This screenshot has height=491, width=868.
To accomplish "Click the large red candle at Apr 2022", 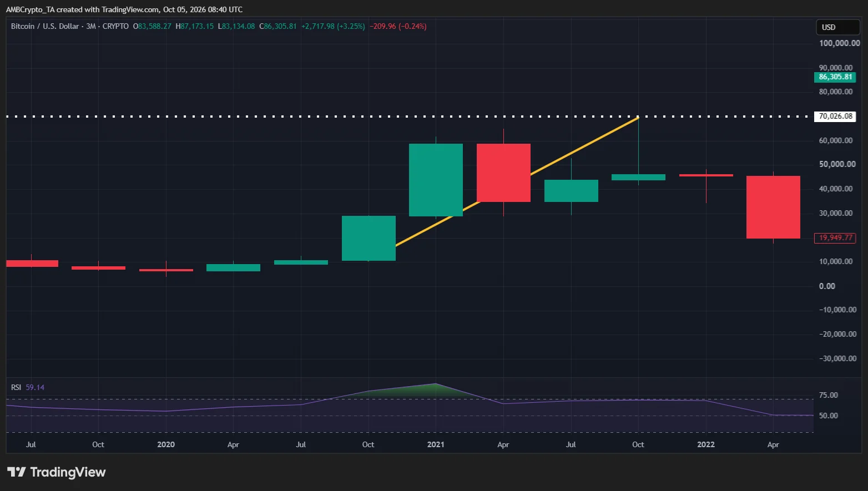I will tap(773, 207).
